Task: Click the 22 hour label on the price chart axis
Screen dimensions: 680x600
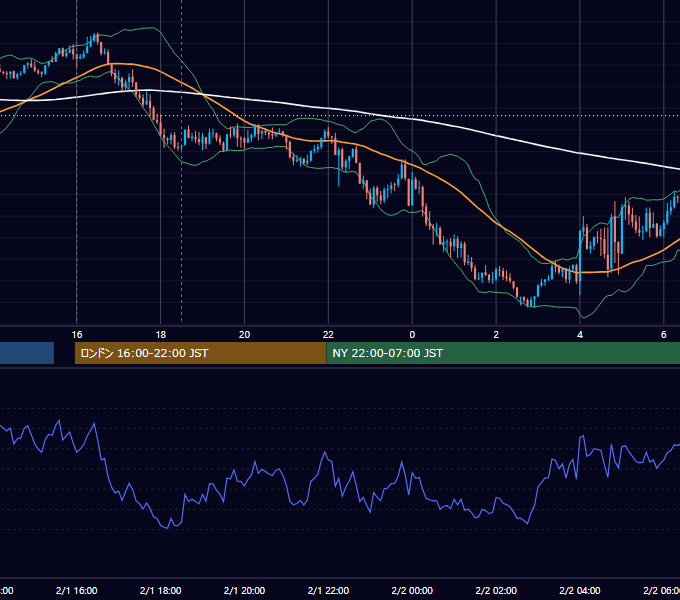Action: [x=328, y=335]
